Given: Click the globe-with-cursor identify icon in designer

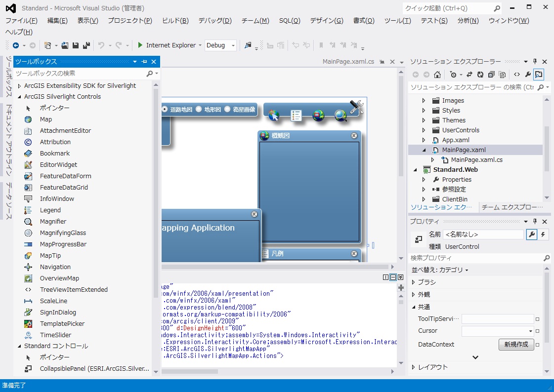Looking at the screenshot, I should pyautogui.click(x=274, y=115).
